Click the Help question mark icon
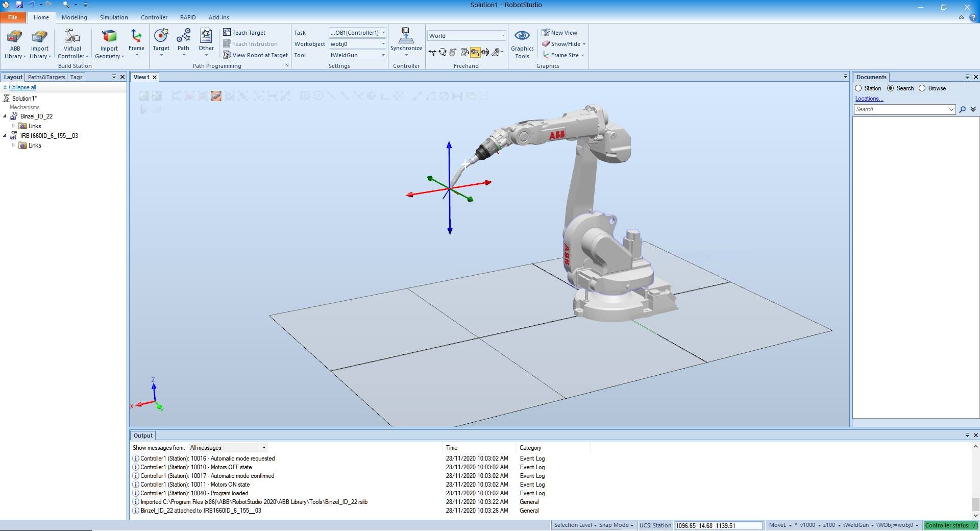The height and width of the screenshot is (531, 980). coord(973,17)
